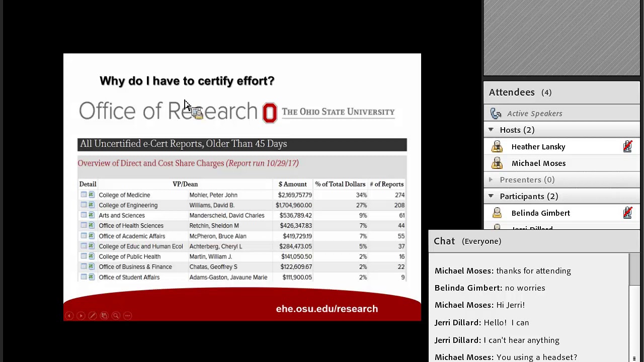Select attendee Michael Moses
644x362 pixels.
538,163
